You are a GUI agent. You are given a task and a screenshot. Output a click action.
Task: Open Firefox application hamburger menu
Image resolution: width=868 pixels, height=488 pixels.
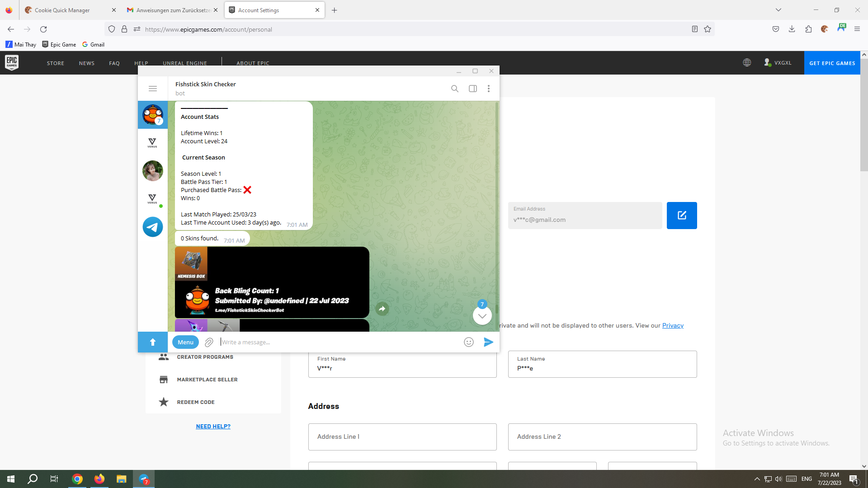pyautogui.click(x=857, y=29)
